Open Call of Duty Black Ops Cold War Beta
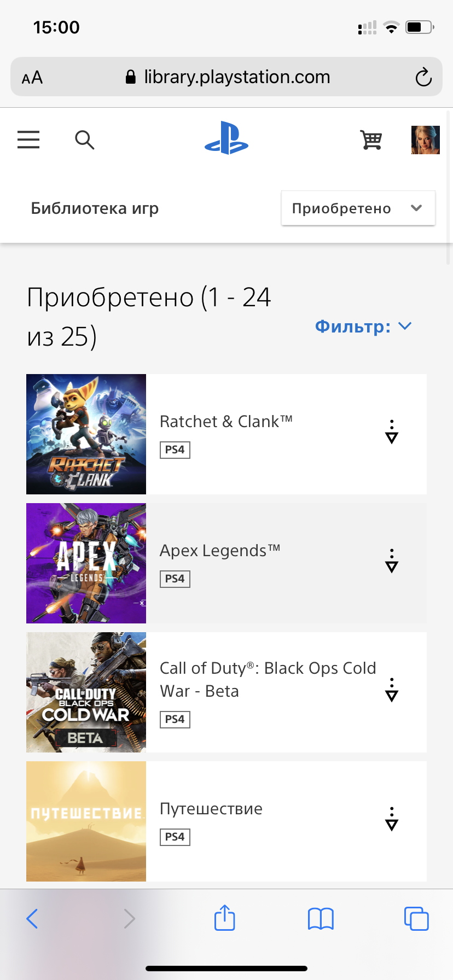Screen dimensions: 453x980 [x=268, y=680]
